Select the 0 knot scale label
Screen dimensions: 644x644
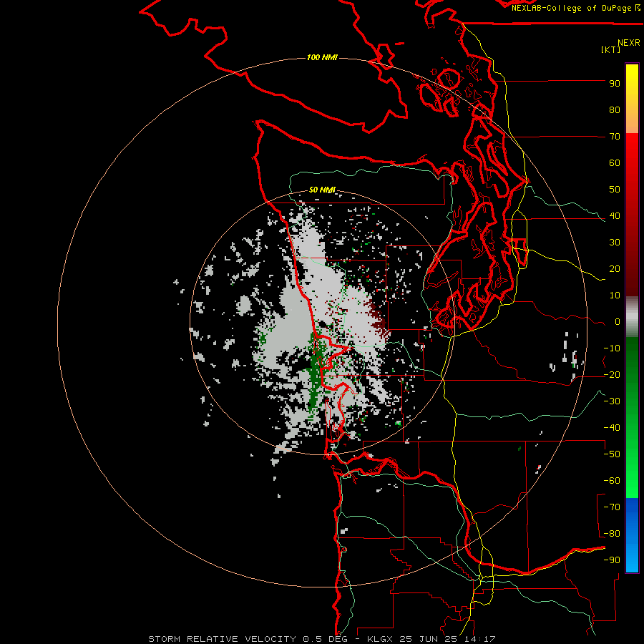[617, 322]
